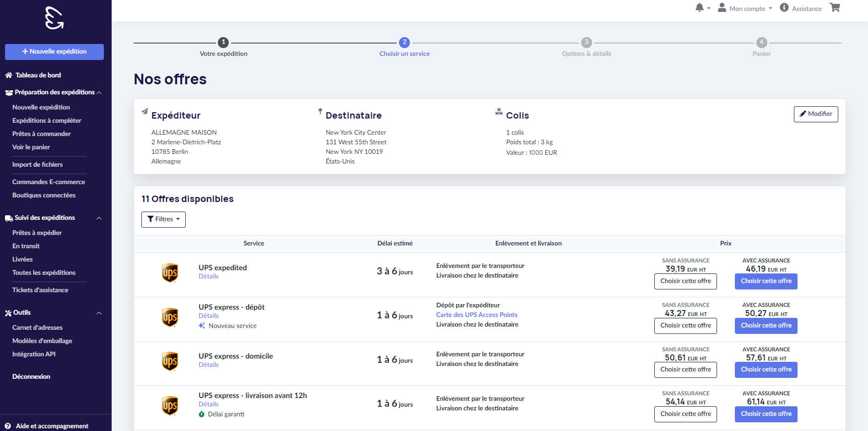Open Détails for UPS express - dépôt
The image size is (868, 431).
click(209, 316)
